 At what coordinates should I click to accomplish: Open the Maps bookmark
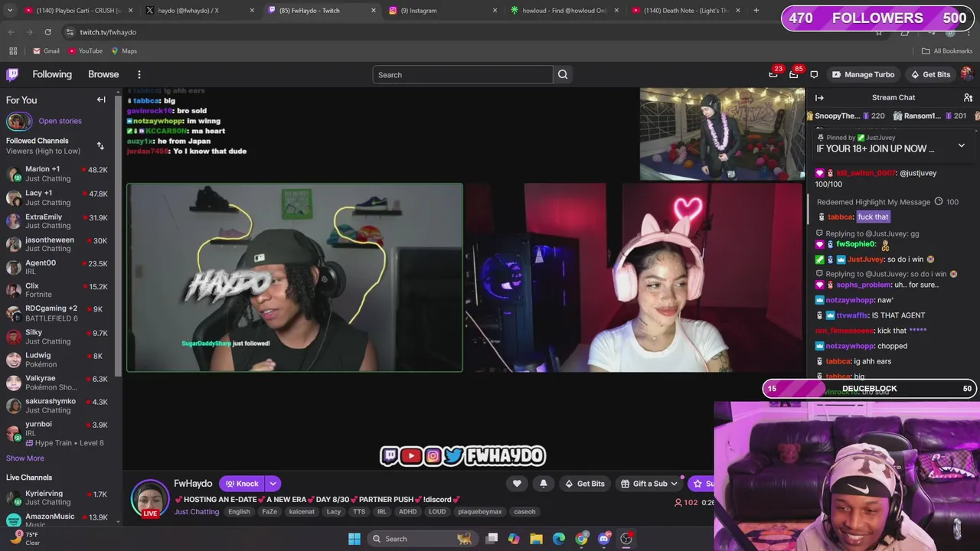point(124,51)
